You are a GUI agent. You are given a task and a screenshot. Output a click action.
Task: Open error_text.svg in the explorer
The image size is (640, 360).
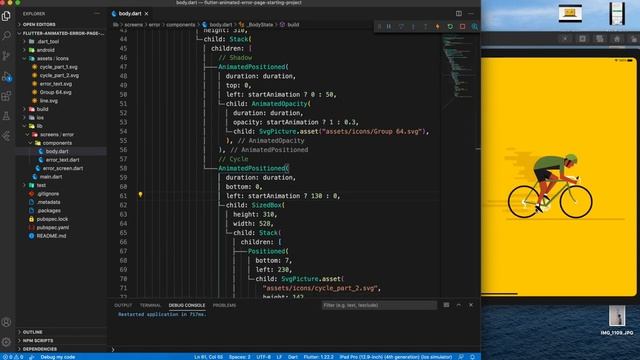(56, 84)
